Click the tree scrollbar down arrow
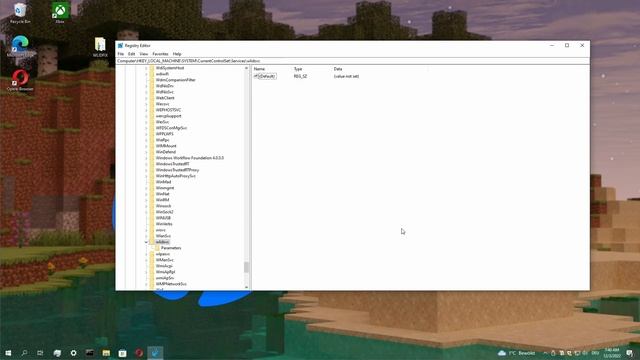640x360 pixels. point(246,287)
